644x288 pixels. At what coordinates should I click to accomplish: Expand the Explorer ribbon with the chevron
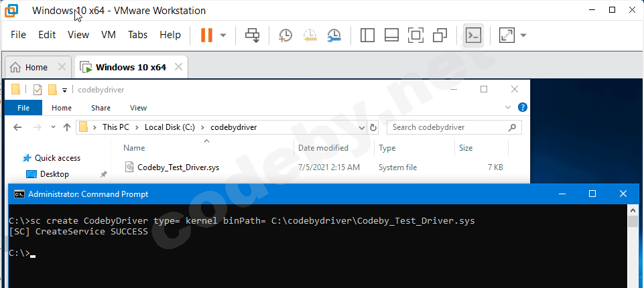pyautogui.click(x=508, y=107)
